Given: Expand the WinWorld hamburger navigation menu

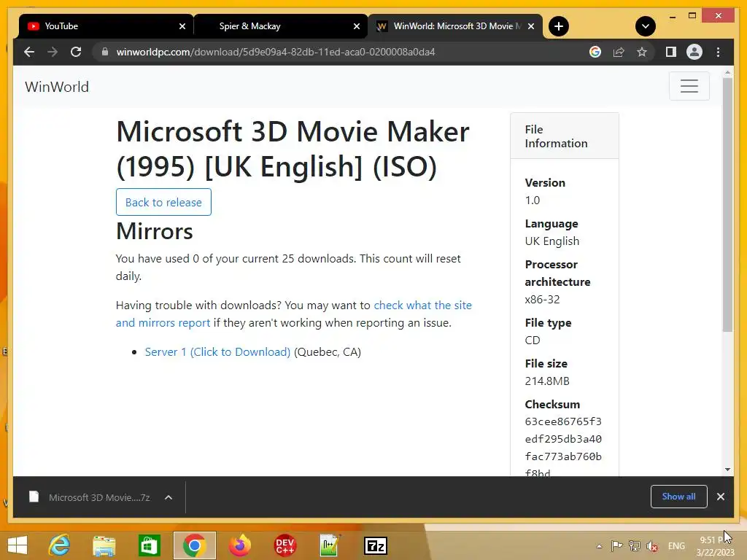Looking at the screenshot, I should (689, 86).
